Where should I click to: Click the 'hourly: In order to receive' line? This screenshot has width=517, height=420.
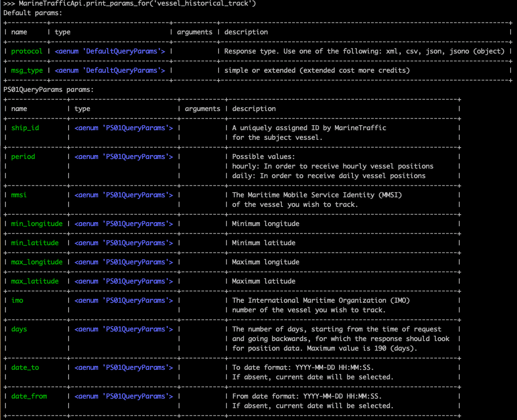click(x=333, y=166)
